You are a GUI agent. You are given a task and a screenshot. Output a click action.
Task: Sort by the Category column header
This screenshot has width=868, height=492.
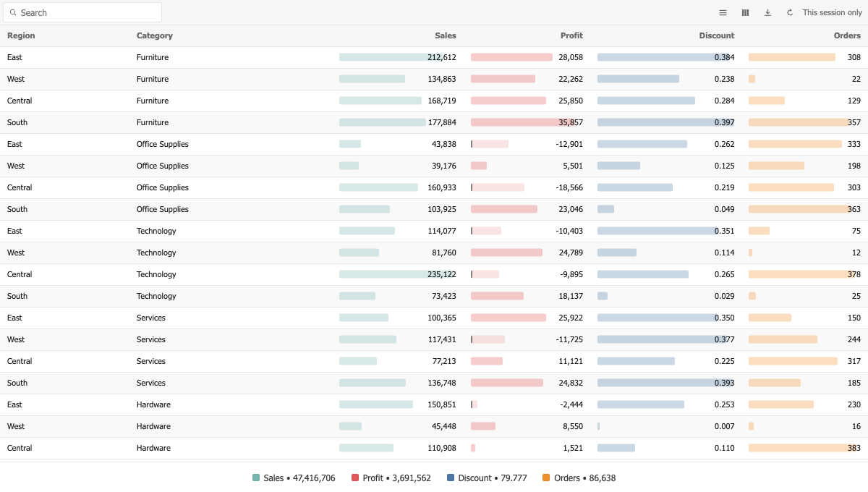tap(155, 35)
